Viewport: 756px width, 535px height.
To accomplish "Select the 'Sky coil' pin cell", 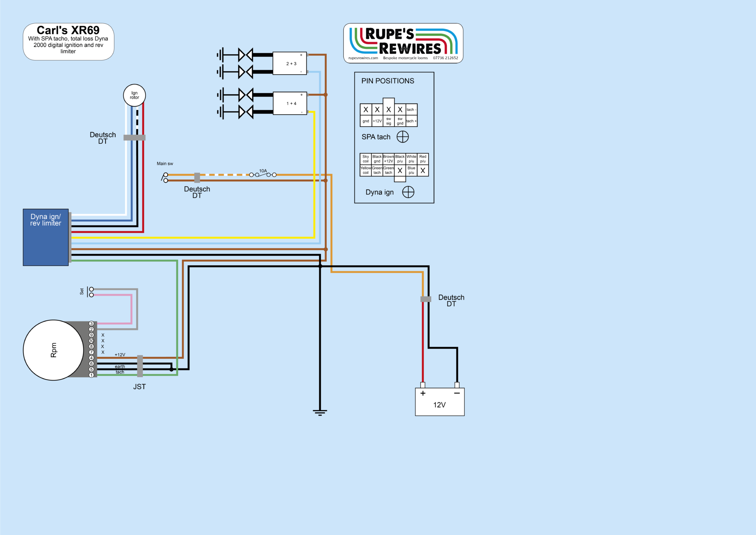I will click(x=365, y=159).
